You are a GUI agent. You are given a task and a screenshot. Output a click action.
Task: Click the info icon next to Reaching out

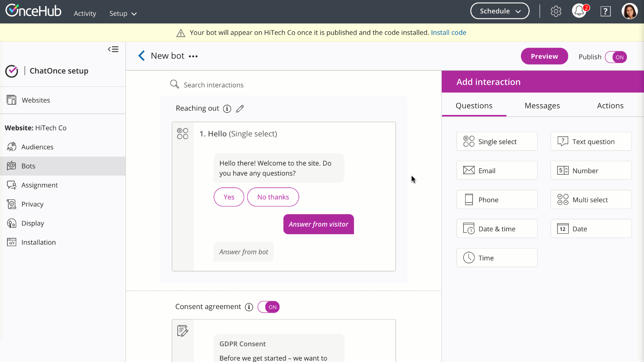[x=227, y=109]
